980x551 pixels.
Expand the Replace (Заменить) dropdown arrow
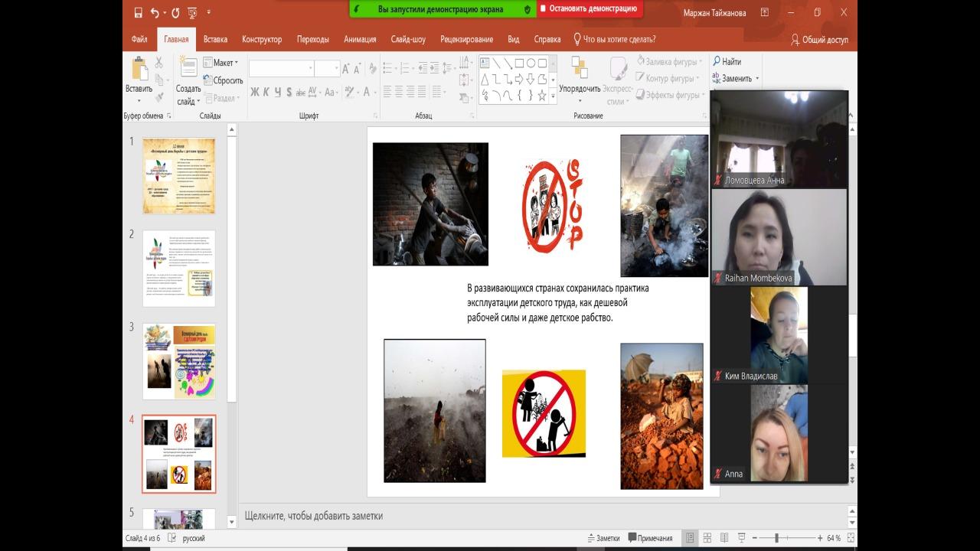[757, 79]
